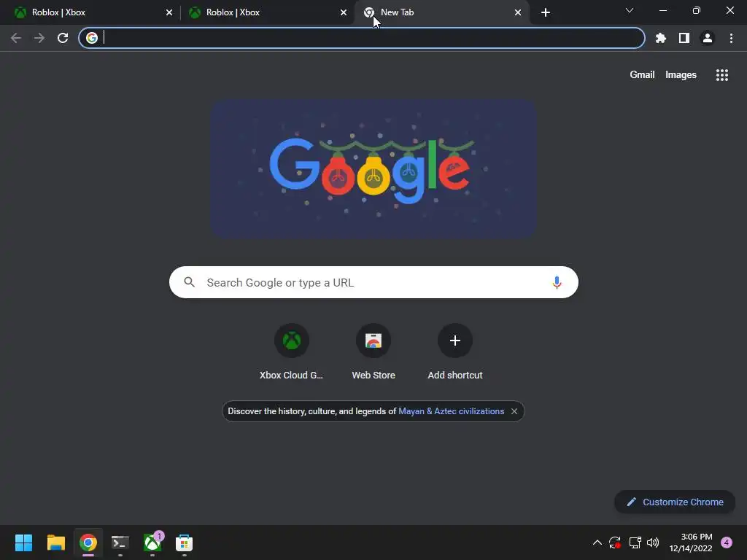Close the first Roblox | Xbox tab

tap(169, 12)
